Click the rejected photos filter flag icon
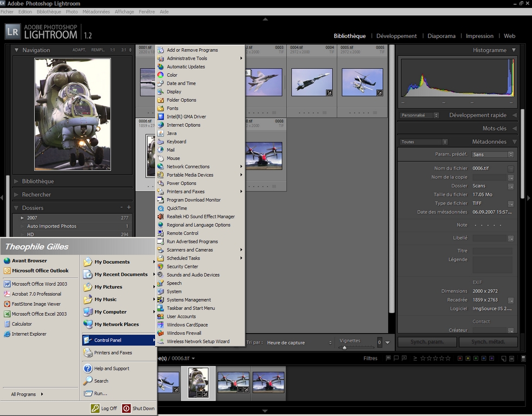This screenshot has width=532, height=416. coord(404,358)
